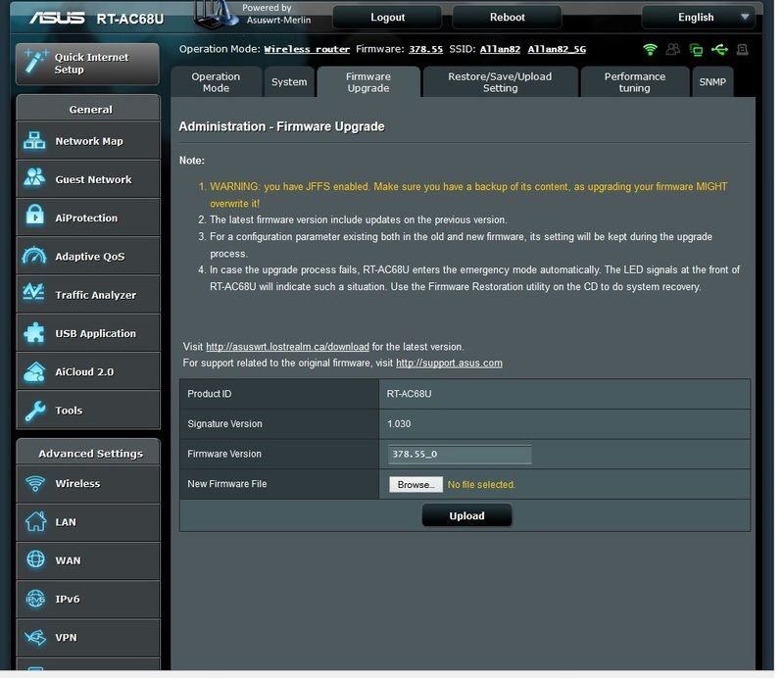Click the ASUS logo

point(57,18)
